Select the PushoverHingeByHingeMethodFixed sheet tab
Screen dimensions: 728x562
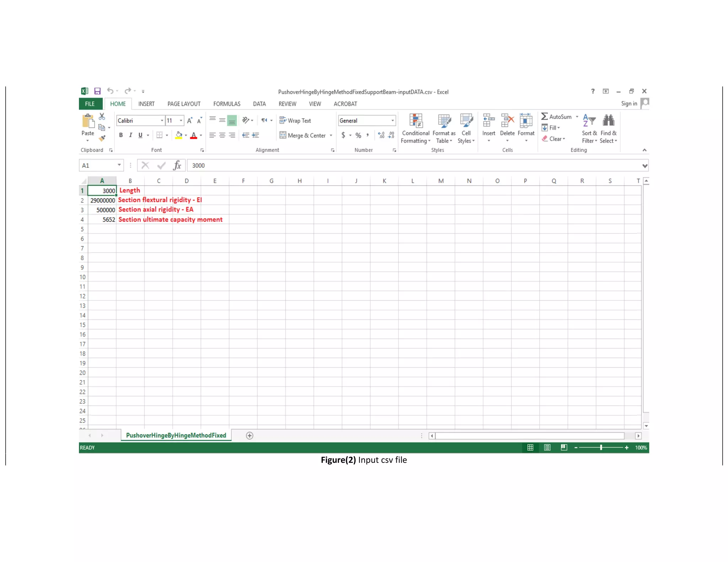(176, 436)
